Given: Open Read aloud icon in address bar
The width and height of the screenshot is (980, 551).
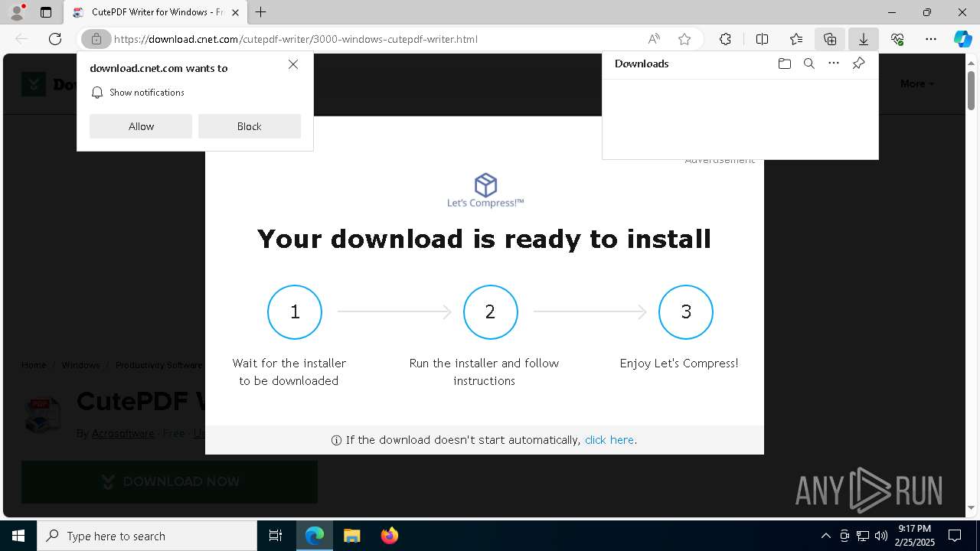Looking at the screenshot, I should 654,39.
